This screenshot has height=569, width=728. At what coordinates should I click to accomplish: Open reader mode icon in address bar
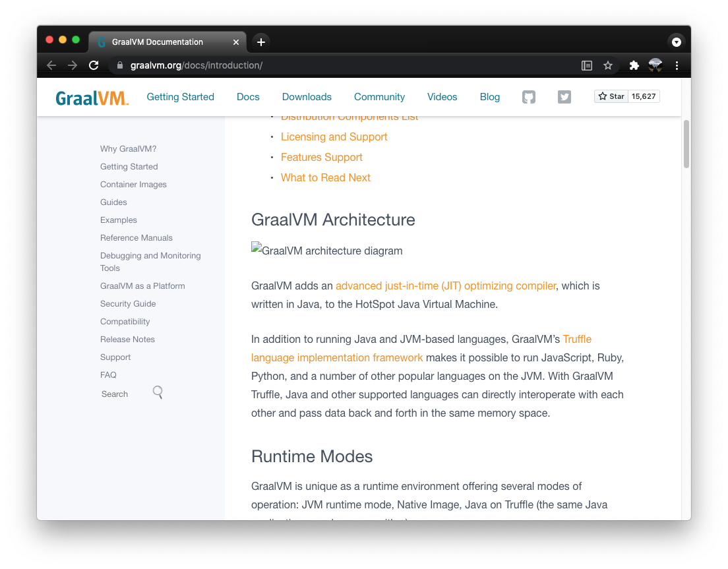click(587, 65)
